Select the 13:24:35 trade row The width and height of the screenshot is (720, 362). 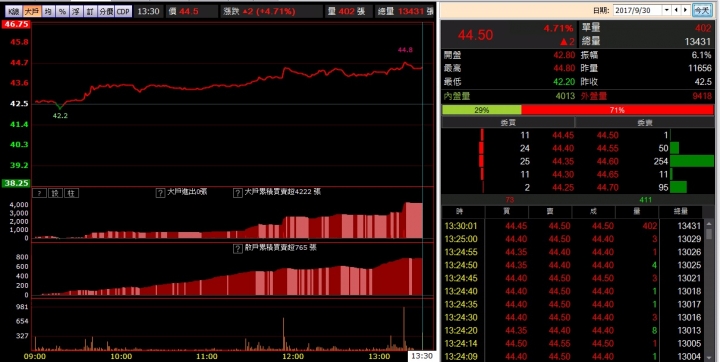pyautogui.click(x=573, y=304)
